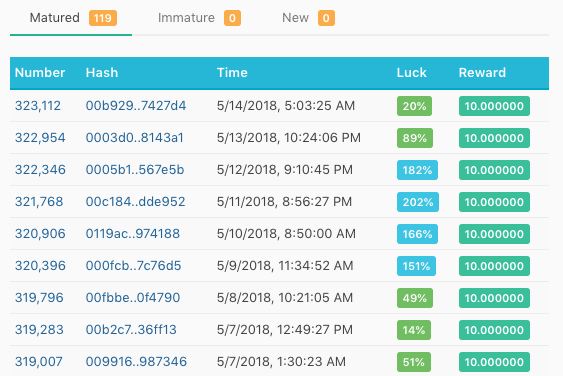Image resolution: width=563 pixels, height=376 pixels.
Task: Click the 89% luck badge
Action: click(x=415, y=138)
